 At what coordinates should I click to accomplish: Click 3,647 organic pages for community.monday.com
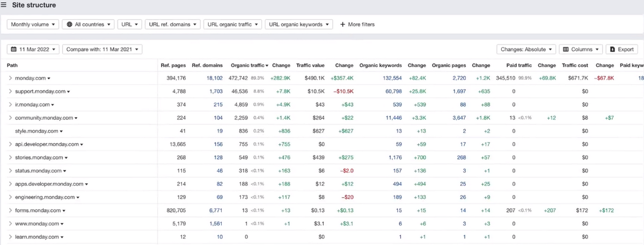pos(459,118)
